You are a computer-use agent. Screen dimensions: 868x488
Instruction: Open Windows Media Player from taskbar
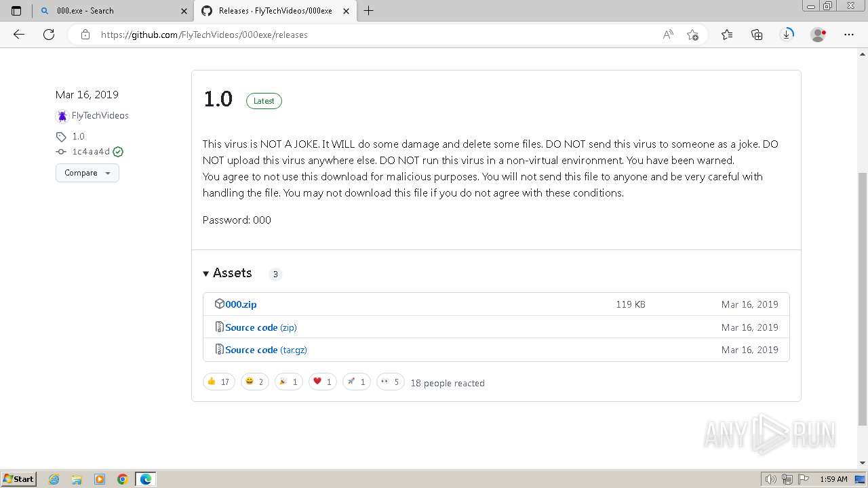coord(100,479)
